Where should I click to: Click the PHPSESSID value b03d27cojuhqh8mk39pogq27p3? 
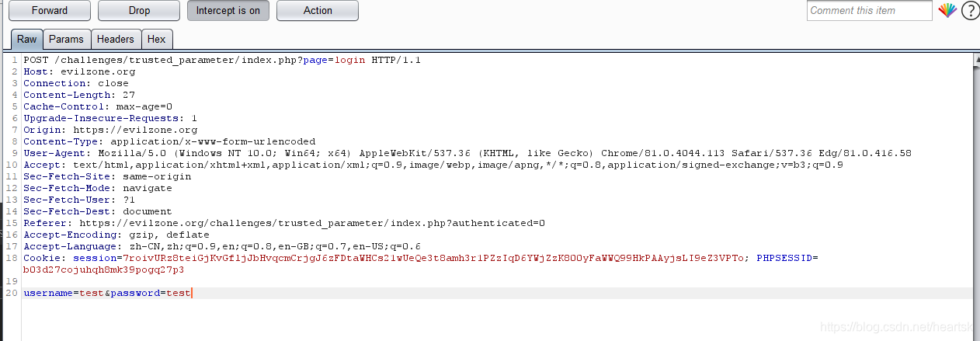[104, 270]
